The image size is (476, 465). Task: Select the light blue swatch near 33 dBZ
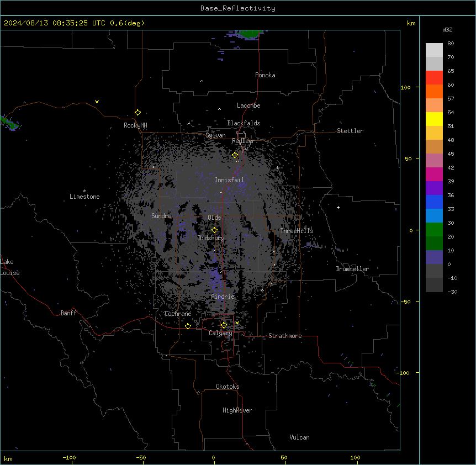434,216
